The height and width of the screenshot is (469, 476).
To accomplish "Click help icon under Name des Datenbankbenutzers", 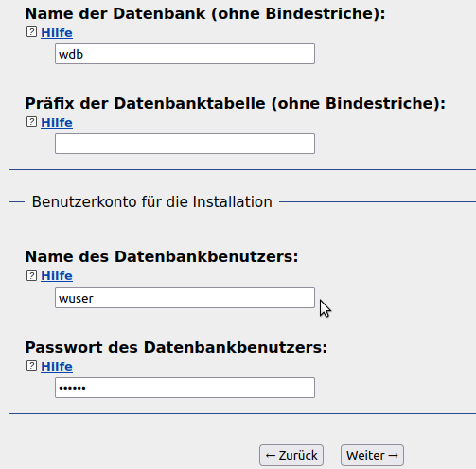I will 31,276.
